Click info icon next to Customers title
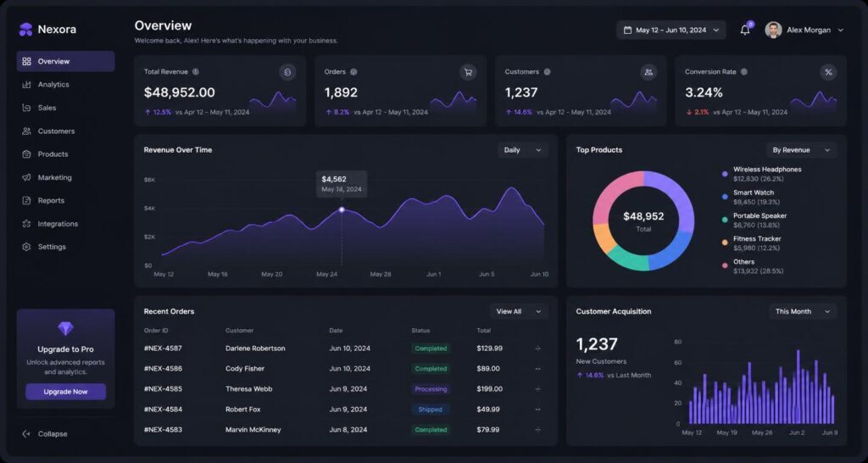Viewport: 868px width, 463px height. point(547,72)
